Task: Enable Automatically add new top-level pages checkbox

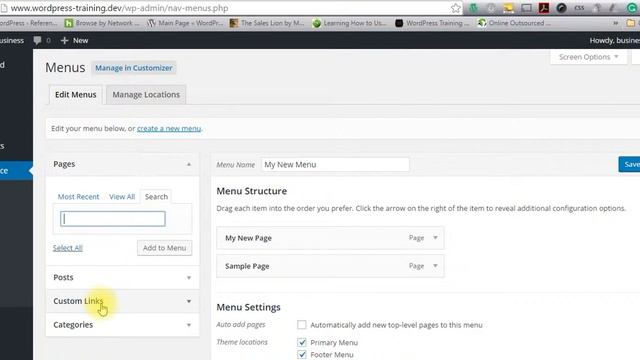Action: [x=302, y=325]
